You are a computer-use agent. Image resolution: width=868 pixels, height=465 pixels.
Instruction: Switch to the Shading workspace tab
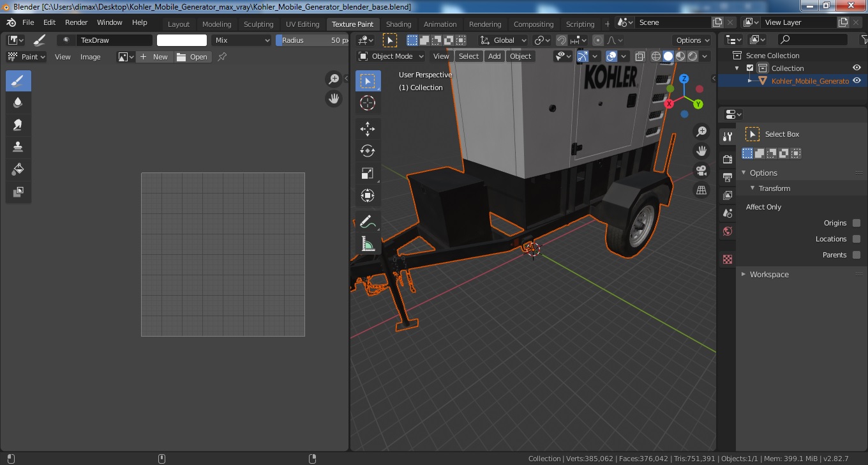(398, 24)
